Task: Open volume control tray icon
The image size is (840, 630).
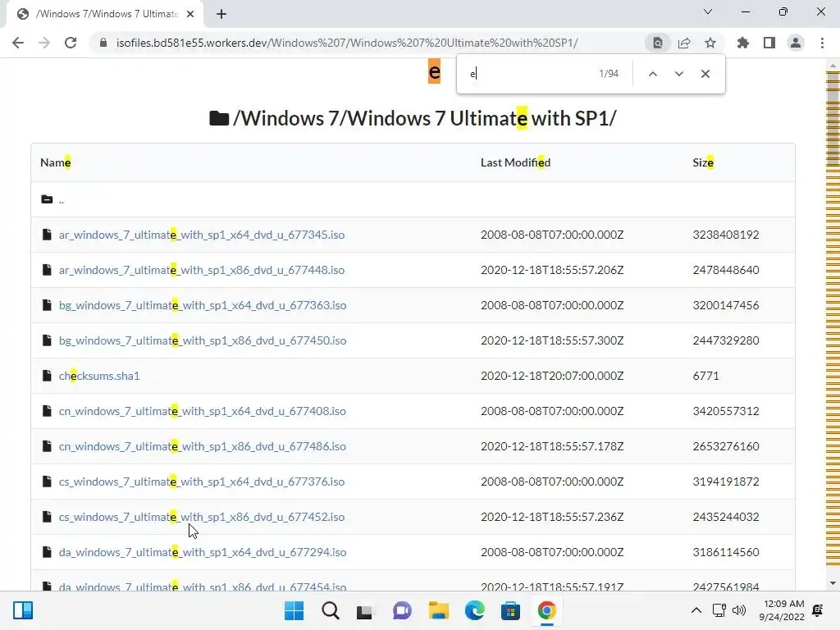Action: click(739, 610)
